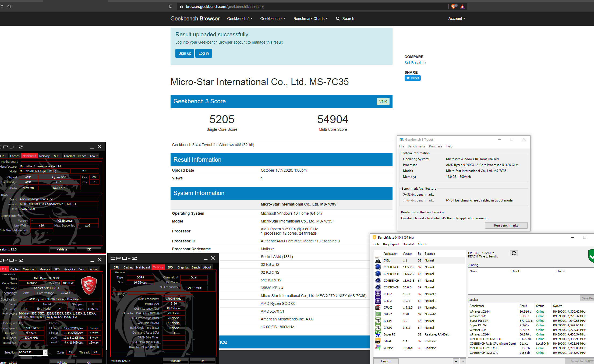Click Run Benchmarks in Geekbench 3 Tryout
Image resolution: width=594 pixels, height=364 pixels.
pyautogui.click(x=506, y=225)
